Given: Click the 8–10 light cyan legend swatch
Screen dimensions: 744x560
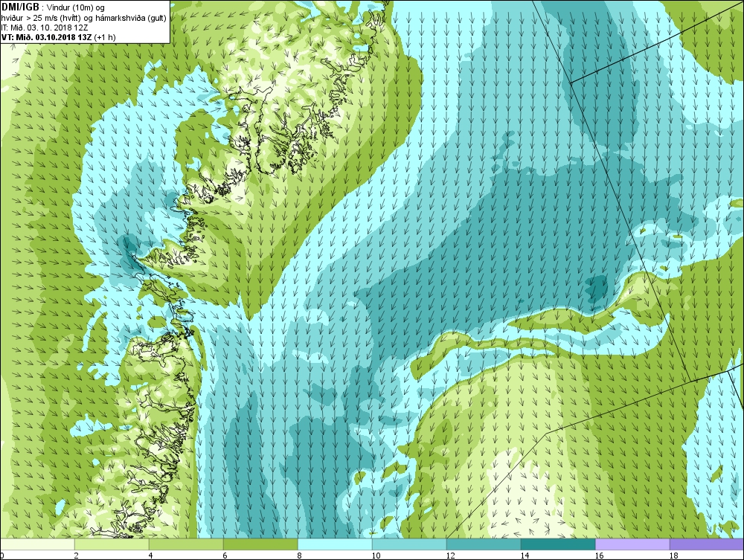Looking at the screenshot, I should coord(335,544).
